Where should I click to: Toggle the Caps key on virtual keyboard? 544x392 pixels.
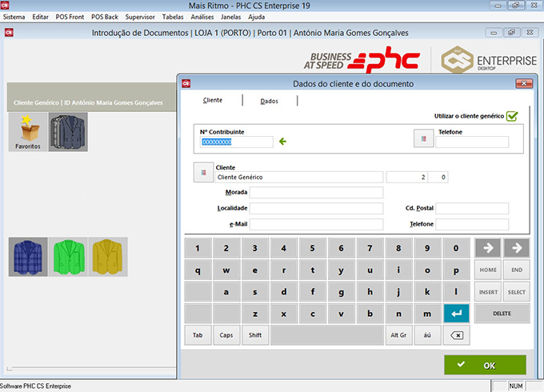point(226,335)
